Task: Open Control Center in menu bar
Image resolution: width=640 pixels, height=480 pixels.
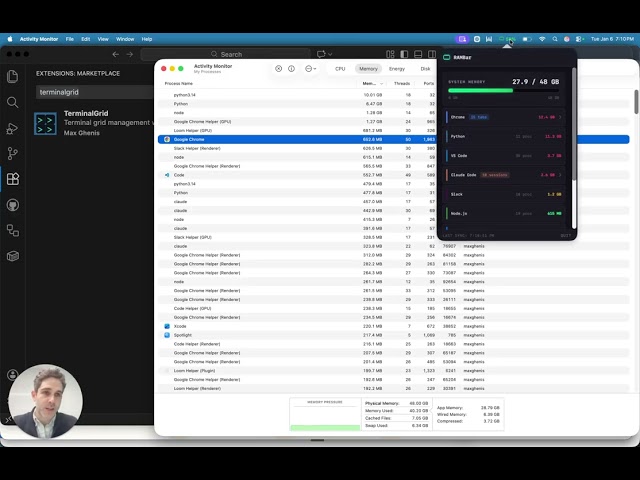Action: [579, 39]
